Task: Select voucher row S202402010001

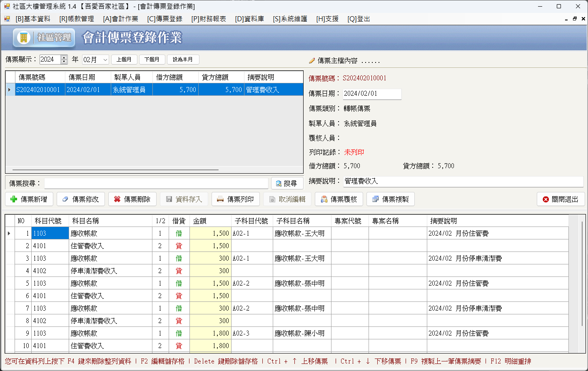Action: click(154, 90)
